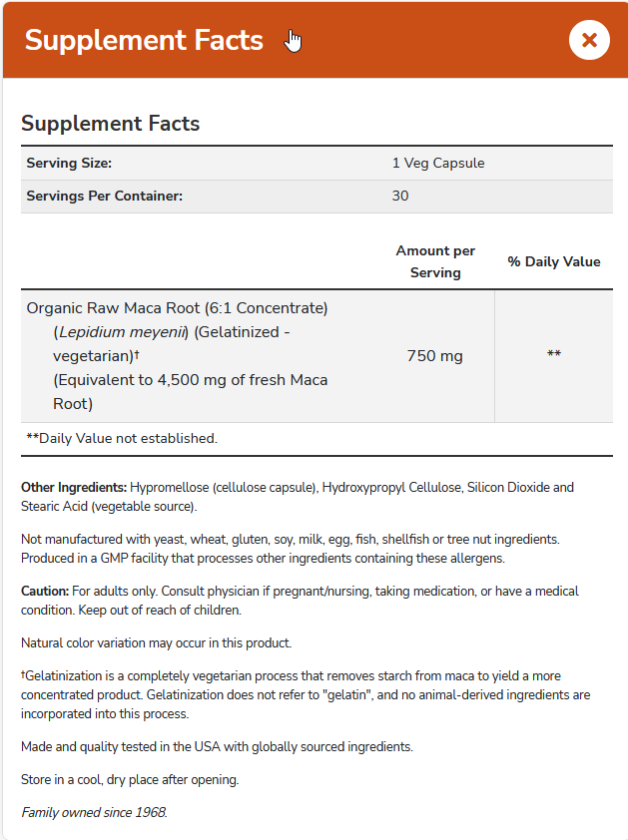Select the Serving Size label

69,163
